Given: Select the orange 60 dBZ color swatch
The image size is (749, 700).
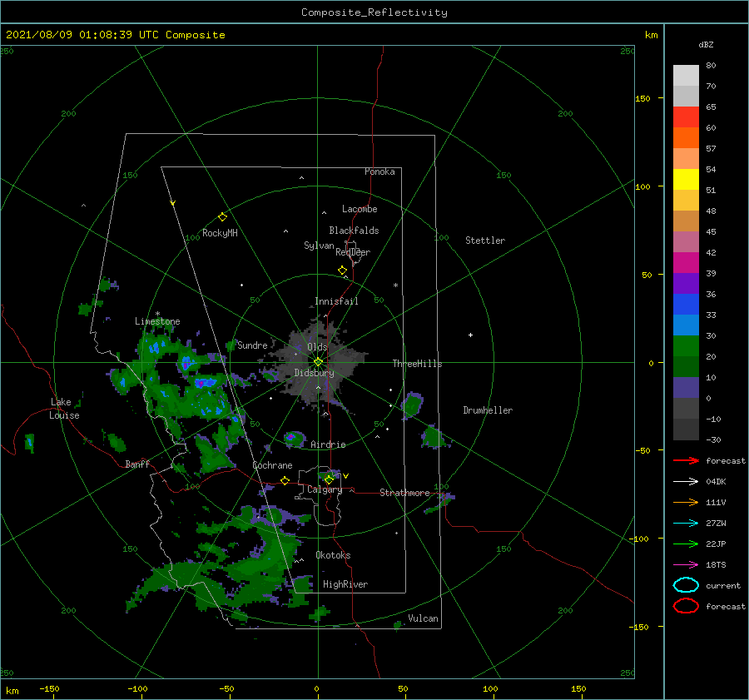Looking at the screenshot, I should tap(686, 137).
